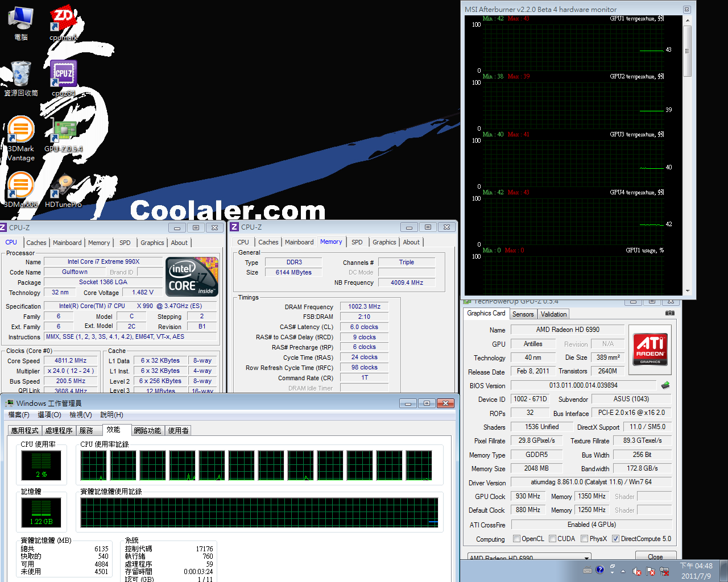The height and width of the screenshot is (582, 728).
Task: Open the 資源回收筒 recycle bin icon
Action: coord(21,78)
